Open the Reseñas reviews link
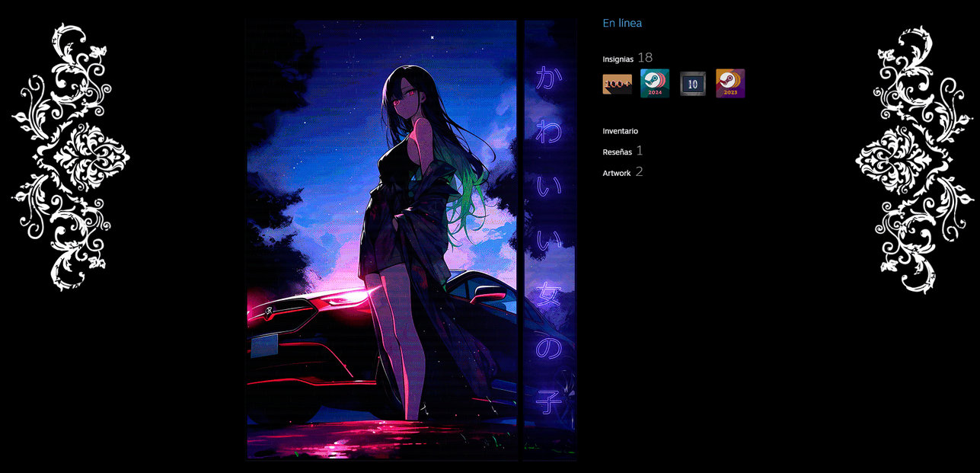The height and width of the screenshot is (473, 980). (617, 152)
